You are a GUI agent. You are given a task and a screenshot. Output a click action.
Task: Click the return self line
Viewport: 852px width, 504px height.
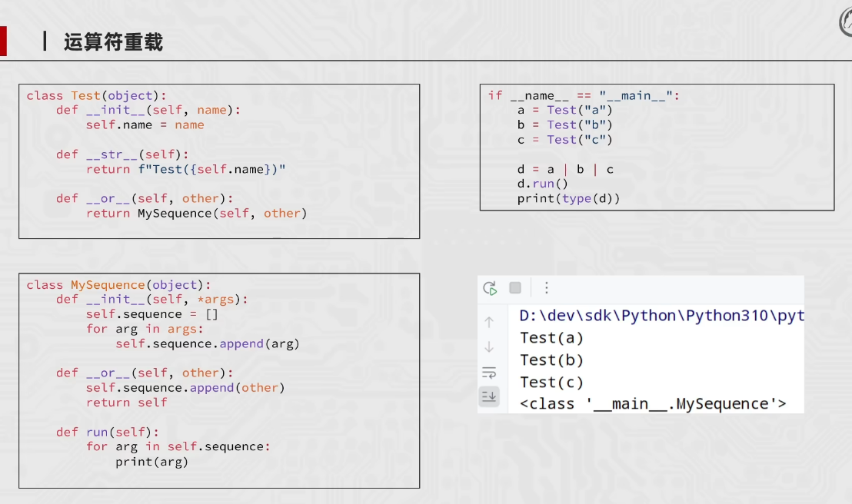pos(127,403)
